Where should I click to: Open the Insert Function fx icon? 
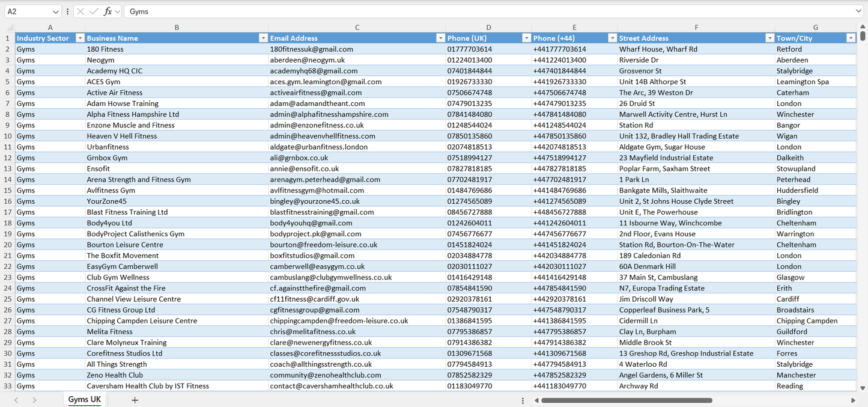108,11
